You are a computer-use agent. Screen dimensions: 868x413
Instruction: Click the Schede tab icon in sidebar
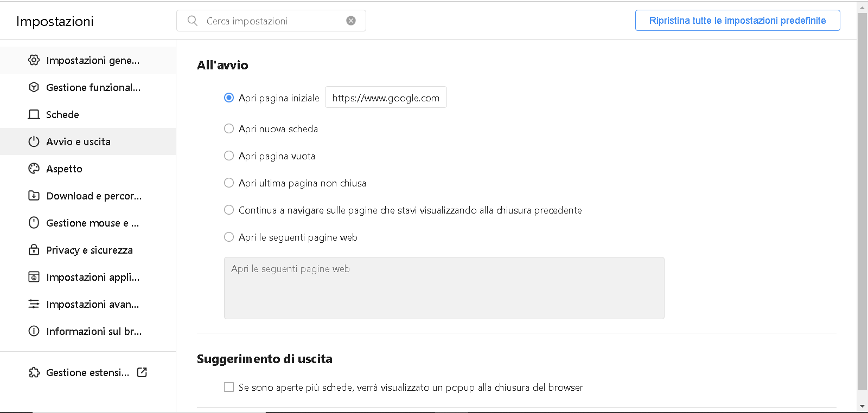tap(34, 114)
